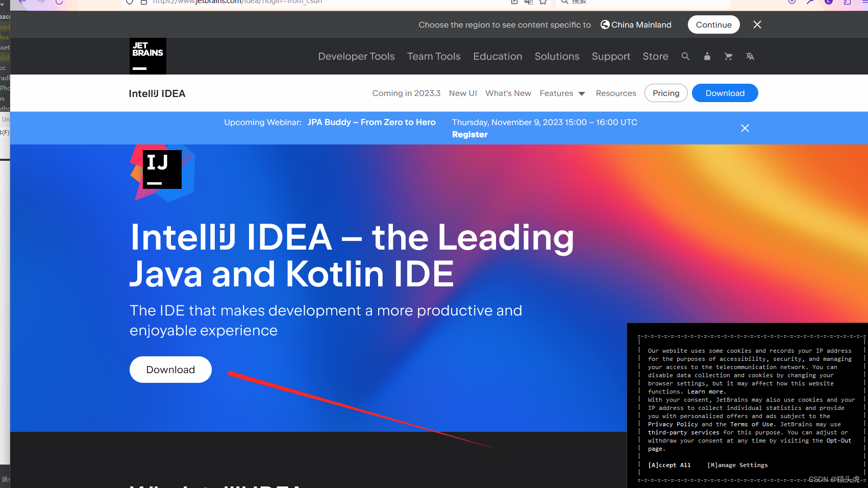Open the account profile icon
The width and height of the screenshot is (868, 488).
707,56
